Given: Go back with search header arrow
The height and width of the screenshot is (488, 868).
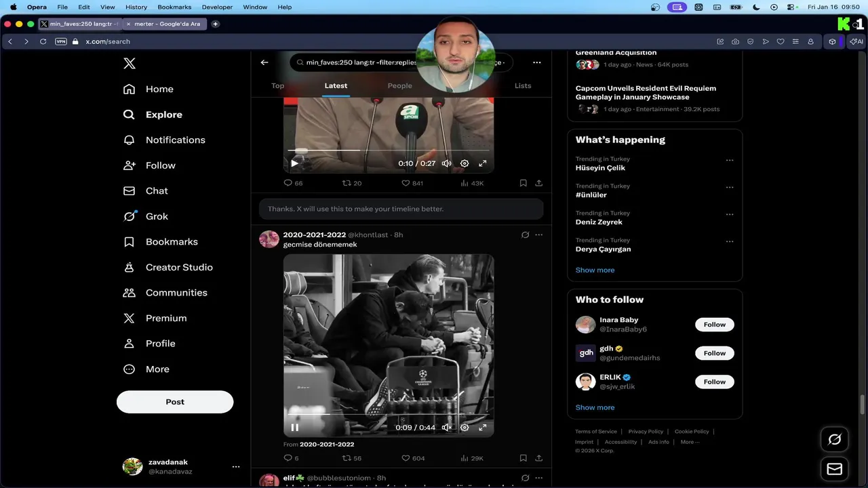Looking at the screenshot, I should click(x=264, y=62).
